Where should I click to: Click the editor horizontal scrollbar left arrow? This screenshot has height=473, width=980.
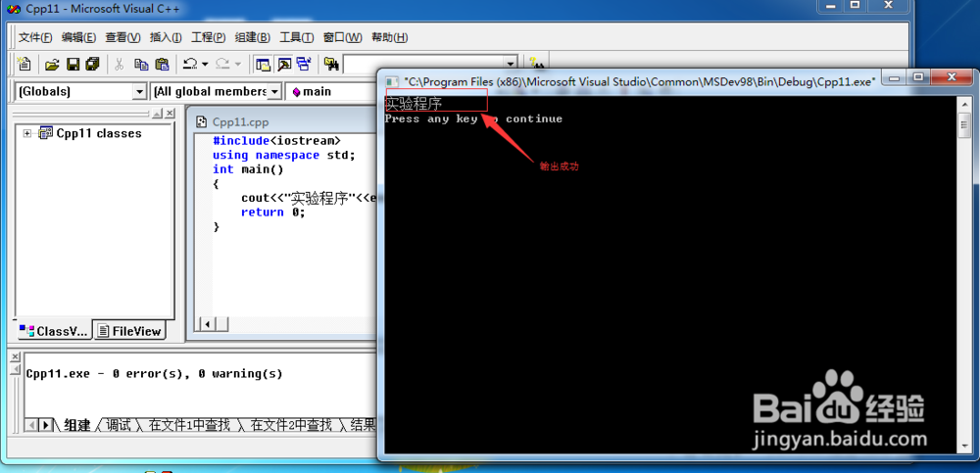point(206,324)
